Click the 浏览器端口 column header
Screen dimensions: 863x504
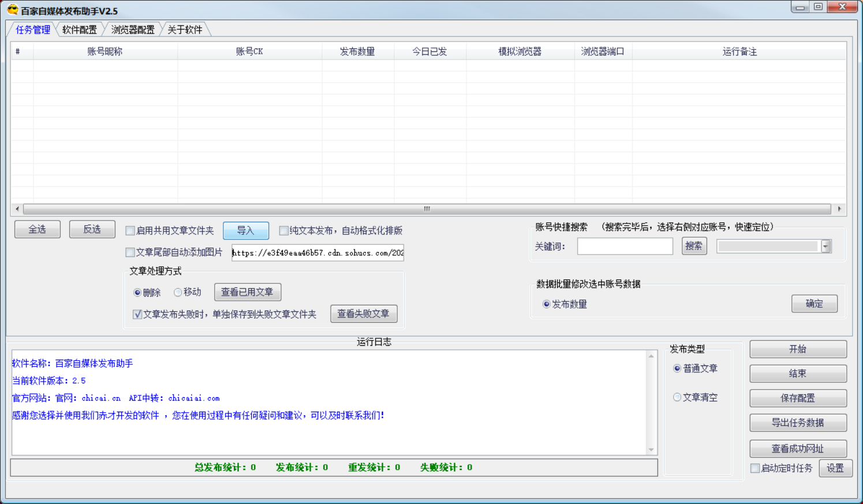(x=603, y=51)
